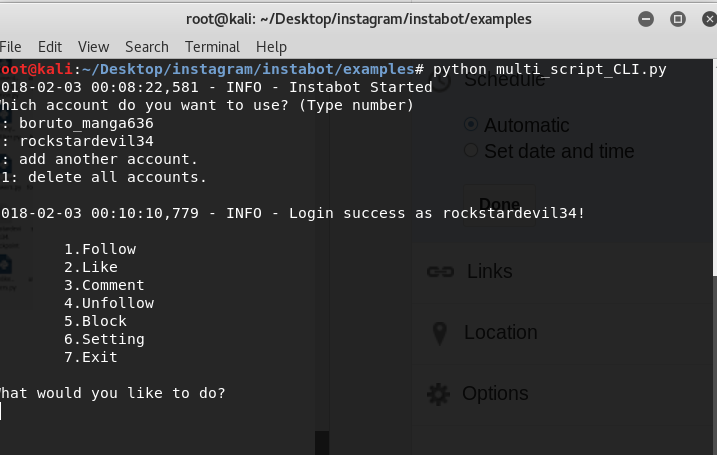717x455 pixels.
Task: Click the Login success log line
Action: (293, 213)
